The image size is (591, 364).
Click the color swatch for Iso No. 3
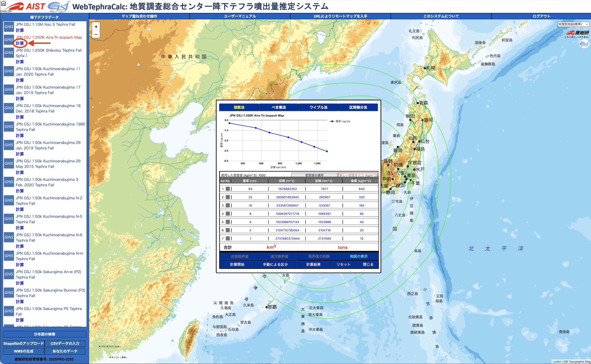[228, 205]
